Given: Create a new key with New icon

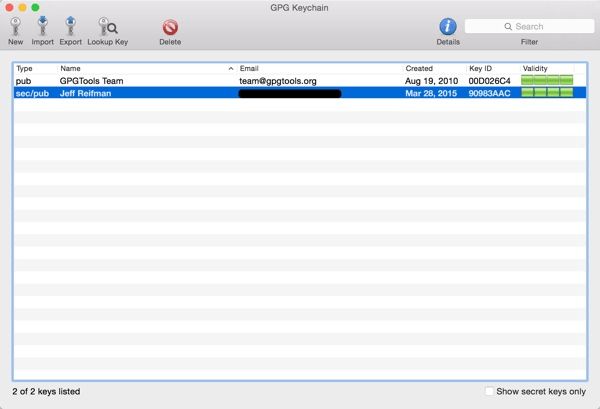Looking at the screenshot, I should click(15, 27).
